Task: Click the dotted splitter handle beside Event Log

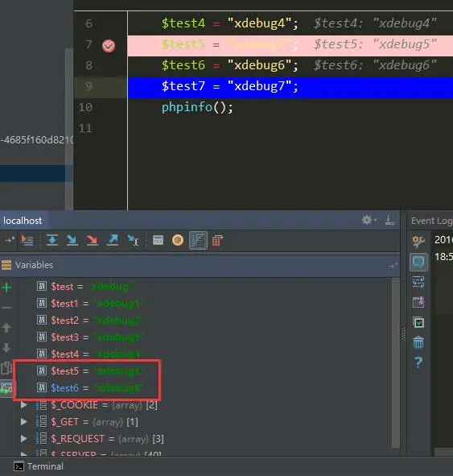Action: pos(403,333)
